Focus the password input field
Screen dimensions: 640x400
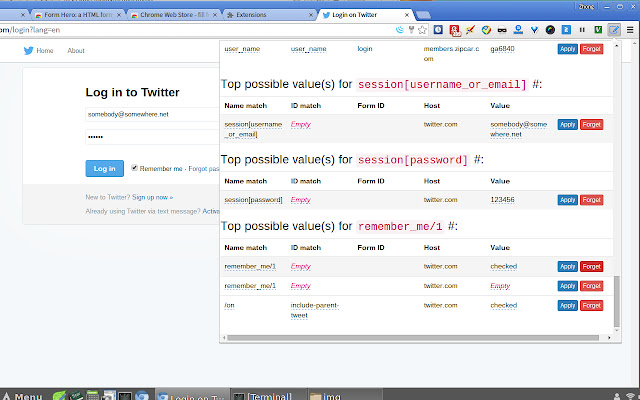[152, 137]
